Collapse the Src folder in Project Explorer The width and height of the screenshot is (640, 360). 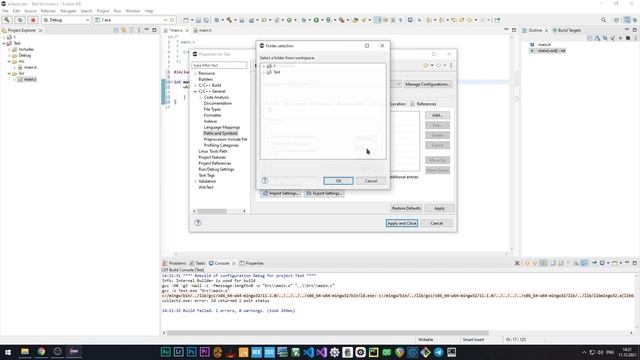[9, 73]
